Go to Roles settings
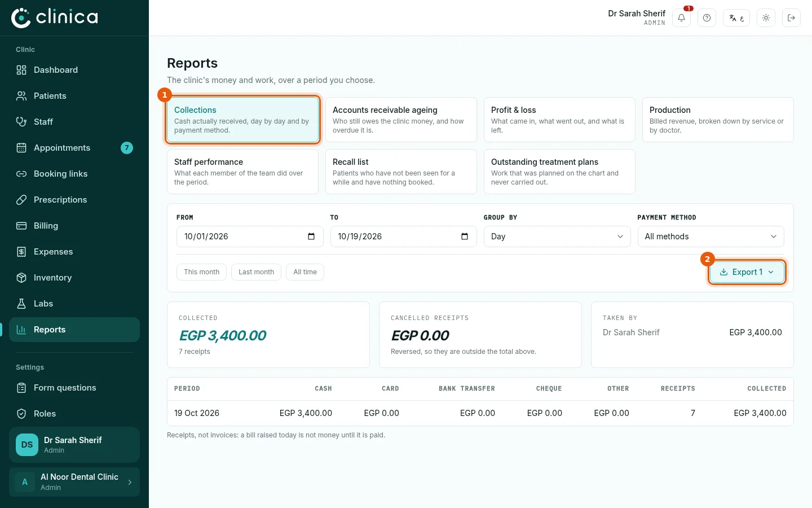The height and width of the screenshot is (508, 812). click(x=74, y=414)
